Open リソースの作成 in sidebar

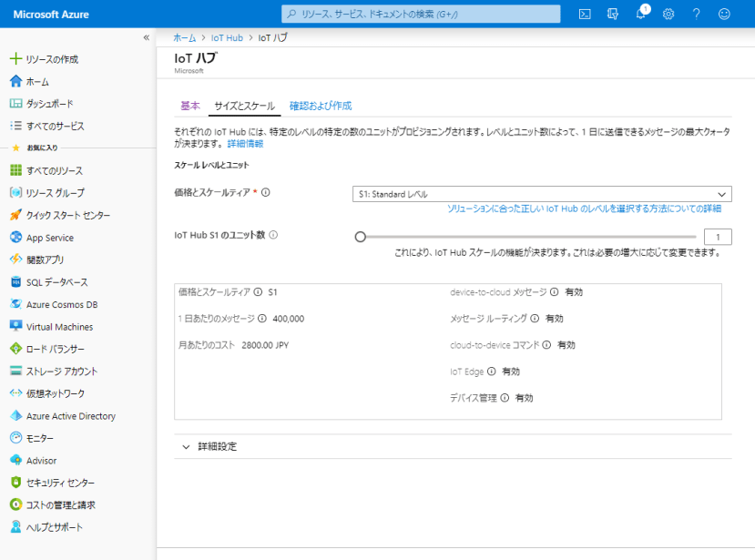pos(52,59)
